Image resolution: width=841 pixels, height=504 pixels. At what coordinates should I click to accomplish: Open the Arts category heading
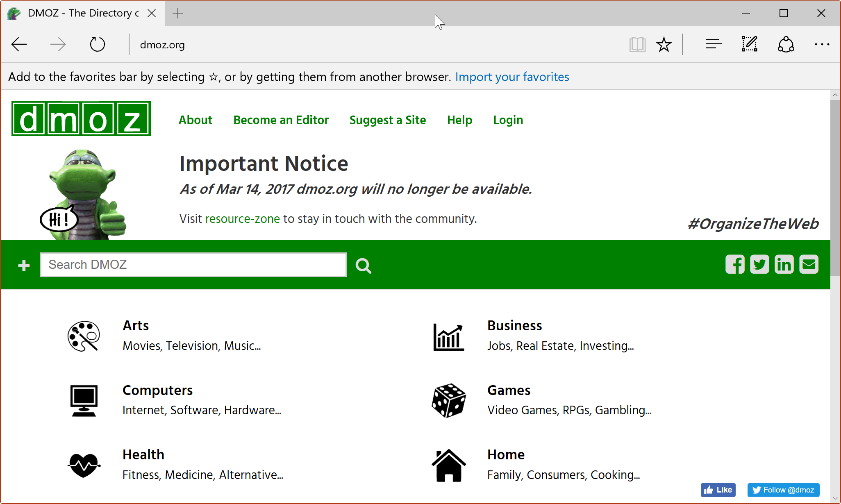coord(136,326)
